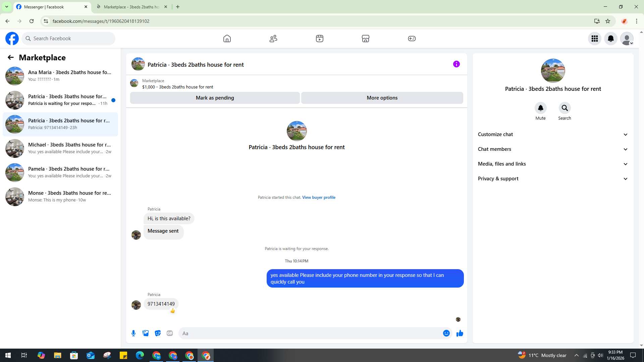The height and width of the screenshot is (362, 644).
Task: Expand Privacy & support section
Action: click(x=552, y=179)
